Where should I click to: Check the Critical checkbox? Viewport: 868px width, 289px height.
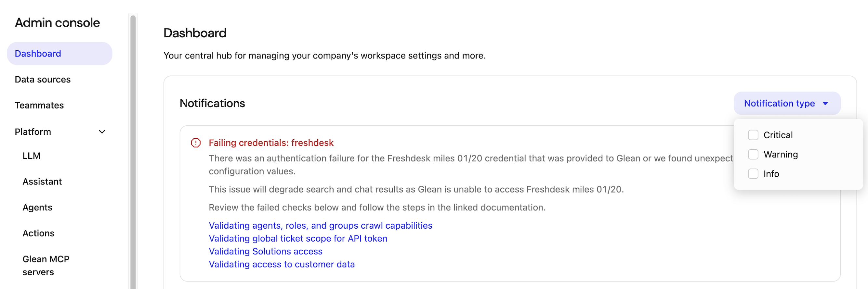point(753,135)
